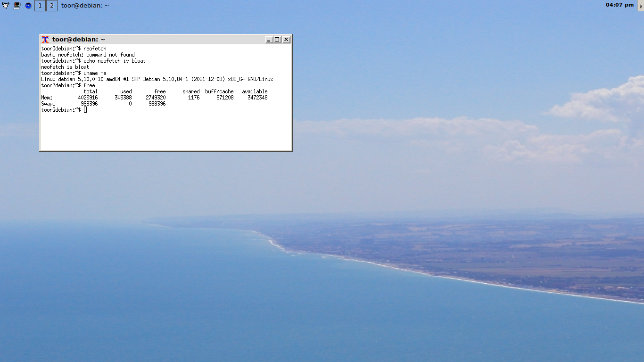Launch the terminal from the panel's computer icon
This screenshot has height=362, width=644.
(17, 6)
